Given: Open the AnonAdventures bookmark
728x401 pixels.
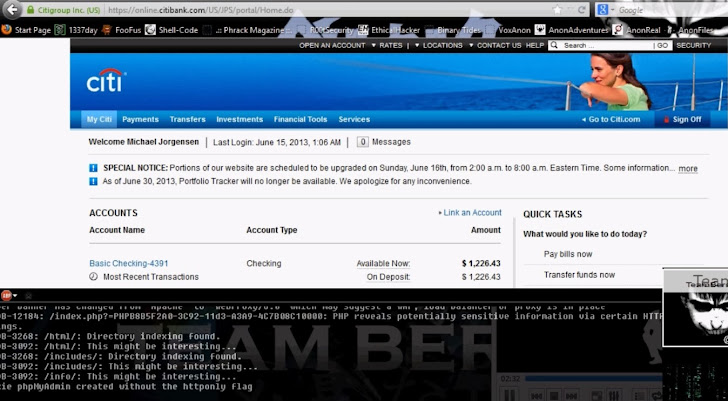Looking at the screenshot, I should (x=572, y=30).
